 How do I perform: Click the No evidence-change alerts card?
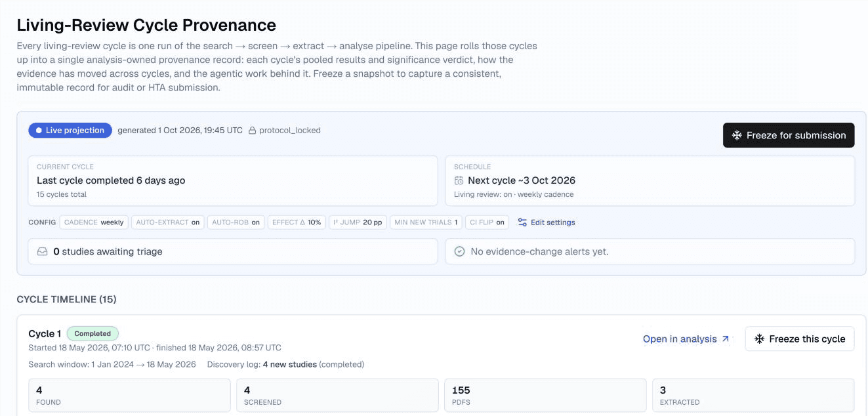[650, 251]
